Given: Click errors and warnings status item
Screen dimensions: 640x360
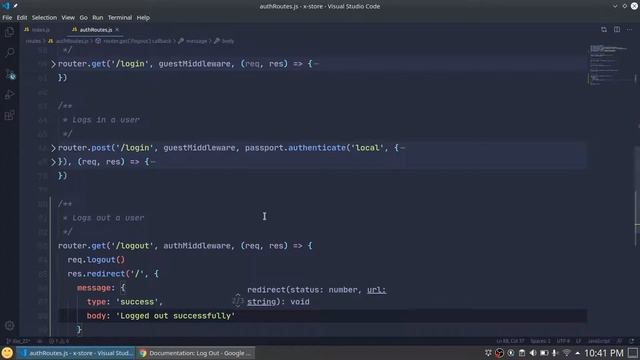Looking at the screenshot, I should [x=59, y=341].
